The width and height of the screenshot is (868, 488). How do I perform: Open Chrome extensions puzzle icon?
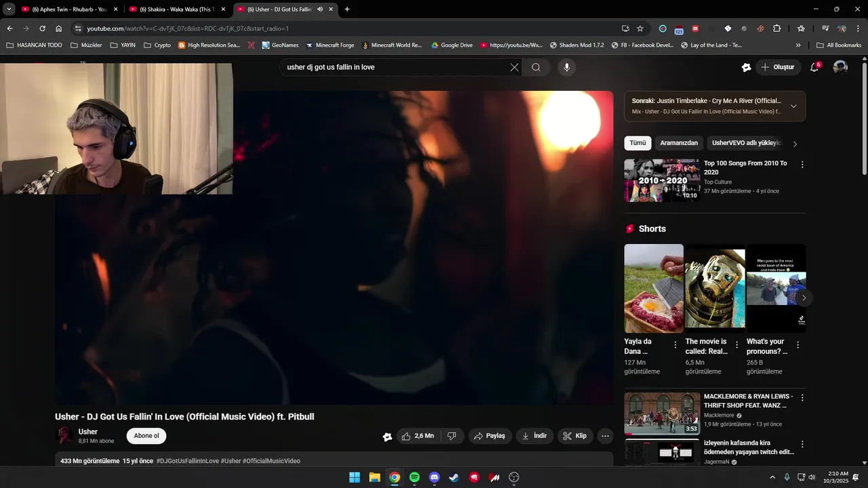tap(777, 28)
